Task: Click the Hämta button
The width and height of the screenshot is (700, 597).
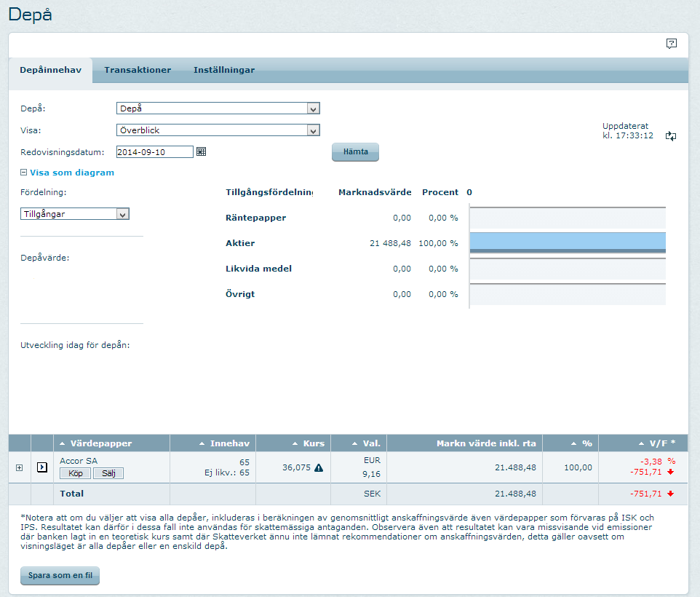Action: click(356, 152)
